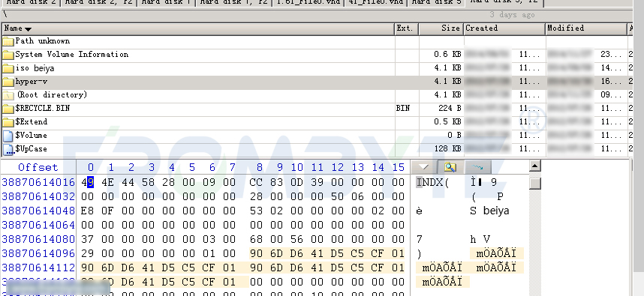Sort by the Ext. column header
The height and width of the screenshot is (296, 644).
pos(407,28)
